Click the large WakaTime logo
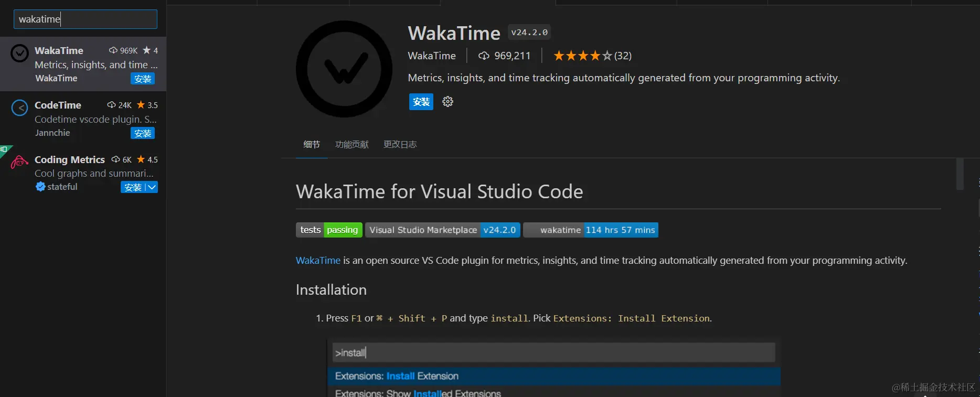The width and height of the screenshot is (980, 397). tap(344, 69)
